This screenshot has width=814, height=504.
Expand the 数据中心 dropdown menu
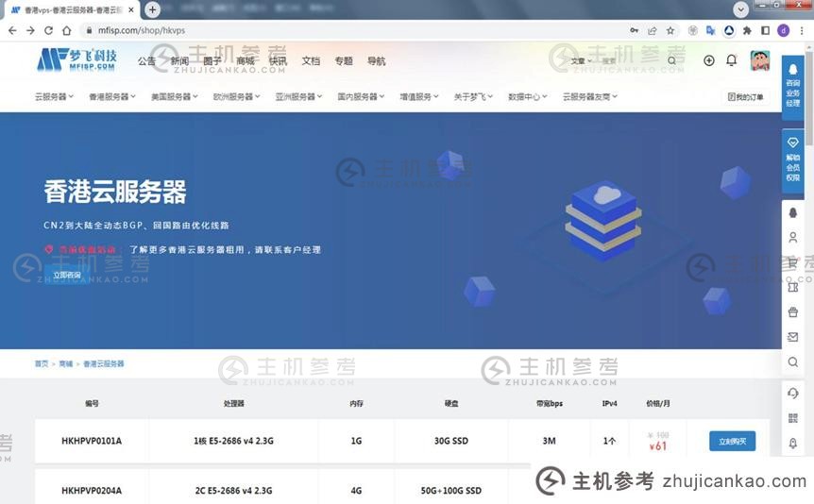coord(528,96)
